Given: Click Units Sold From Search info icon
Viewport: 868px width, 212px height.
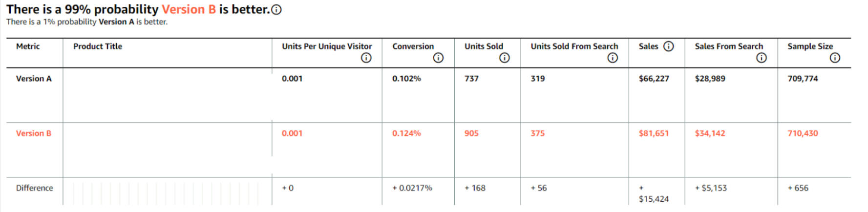Looking at the screenshot, I should pos(613,58).
